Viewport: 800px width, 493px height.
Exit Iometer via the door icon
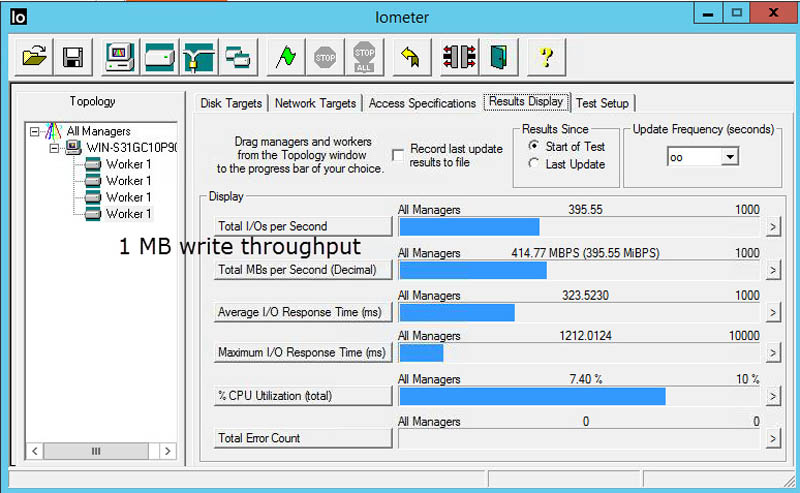pyautogui.click(x=498, y=57)
